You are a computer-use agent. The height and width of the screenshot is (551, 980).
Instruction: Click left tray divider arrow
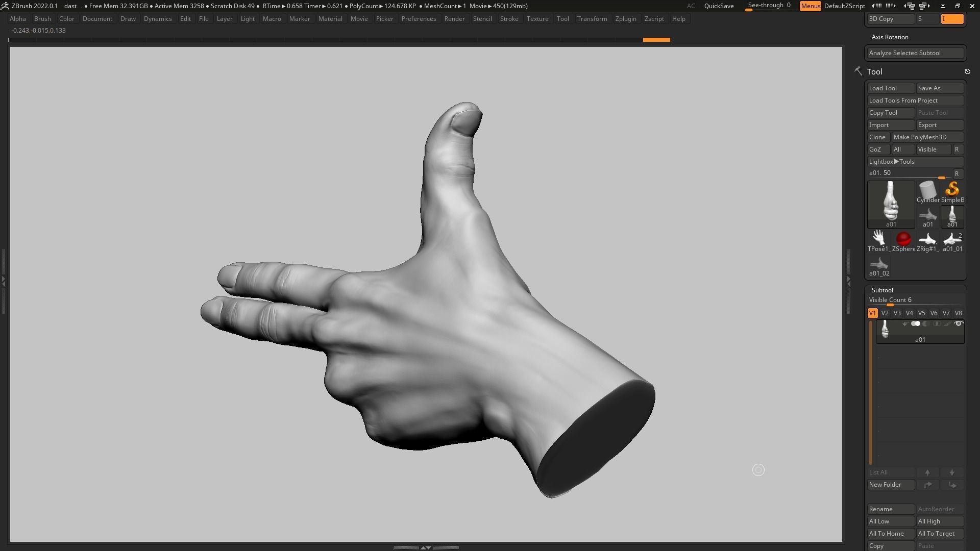click(3, 281)
